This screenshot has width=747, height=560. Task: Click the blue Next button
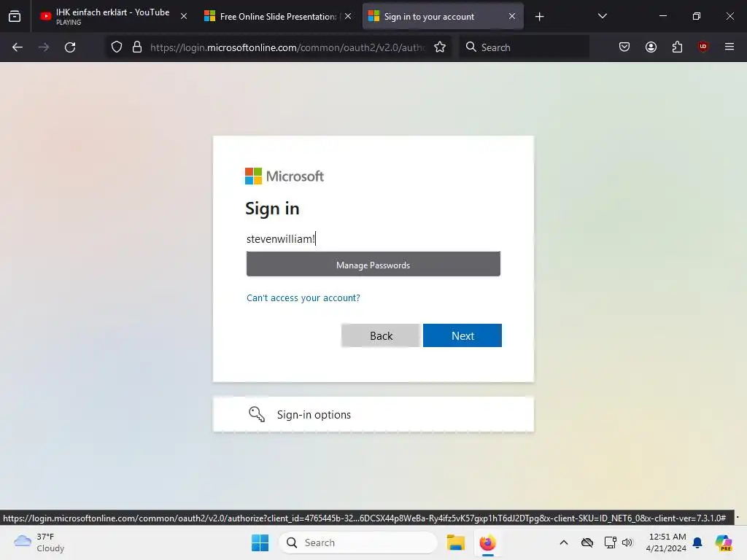click(462, 335)
